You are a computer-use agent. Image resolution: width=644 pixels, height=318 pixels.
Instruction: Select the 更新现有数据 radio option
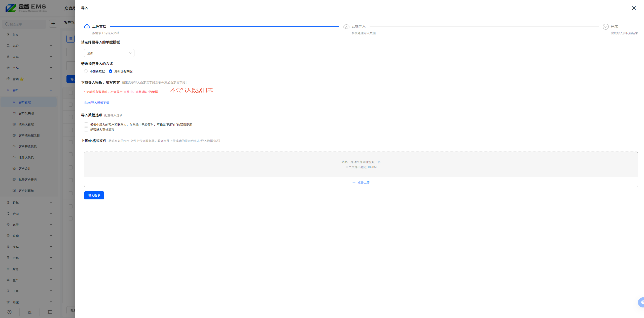click(x=111, y=71)
